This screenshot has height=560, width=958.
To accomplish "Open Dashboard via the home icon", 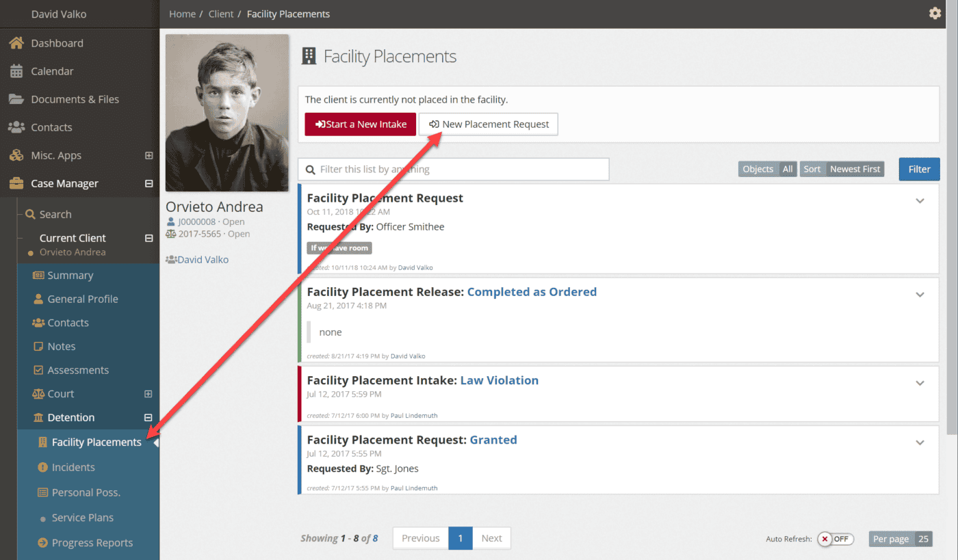I will (16, 43).
